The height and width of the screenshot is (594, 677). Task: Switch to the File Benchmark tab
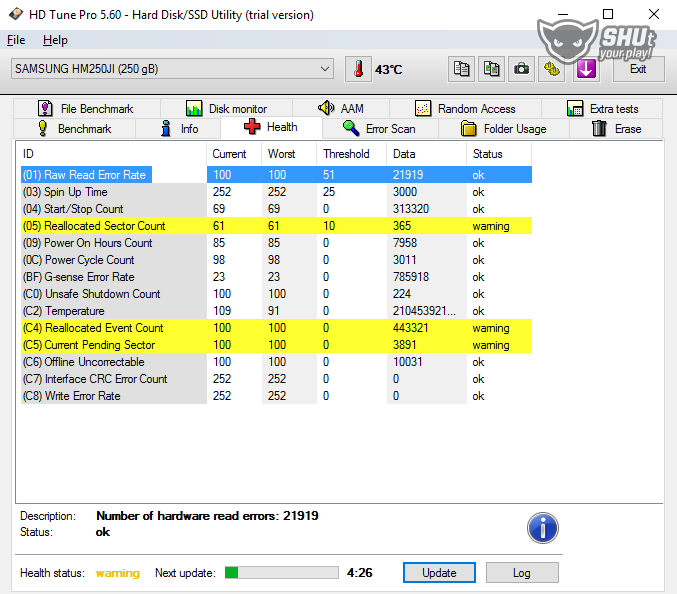(87, 108)
